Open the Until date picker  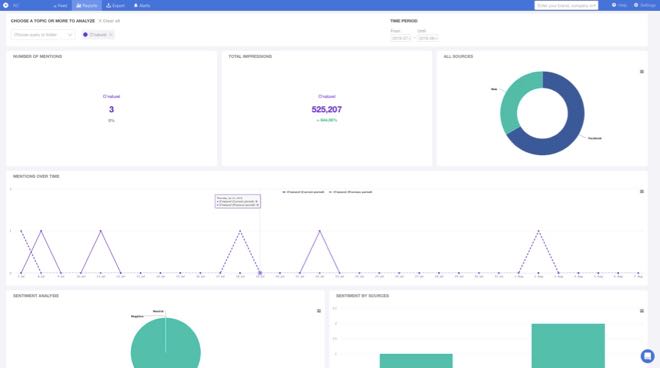(428, 38)
